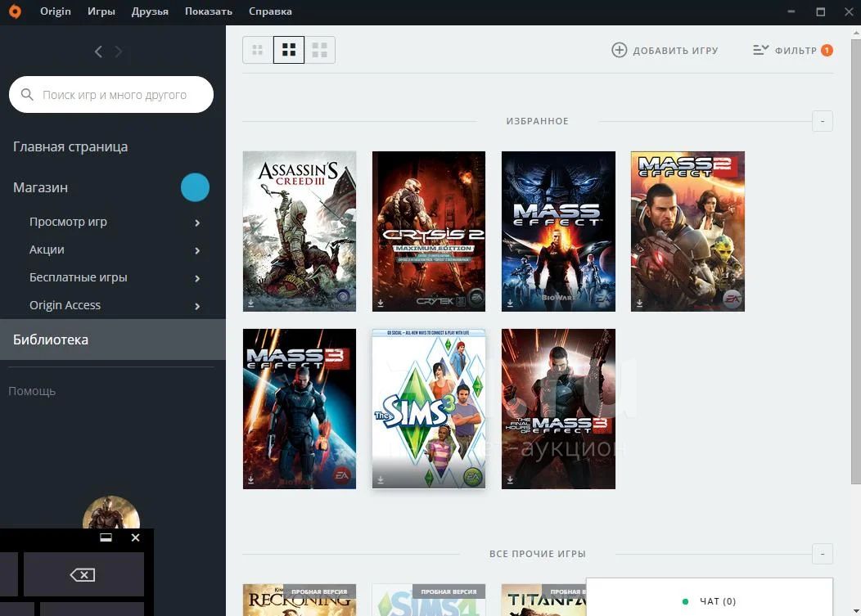This screenshot has height=616, width=861.
Task: Click the orange filter count badge
Action: coord(827,51)
